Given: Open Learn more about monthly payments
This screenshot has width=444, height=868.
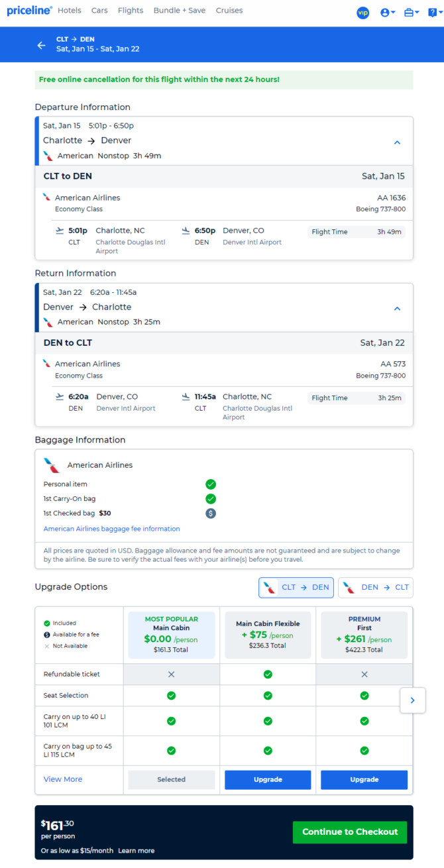Looking at the screenshot, I should coord(136,851).
